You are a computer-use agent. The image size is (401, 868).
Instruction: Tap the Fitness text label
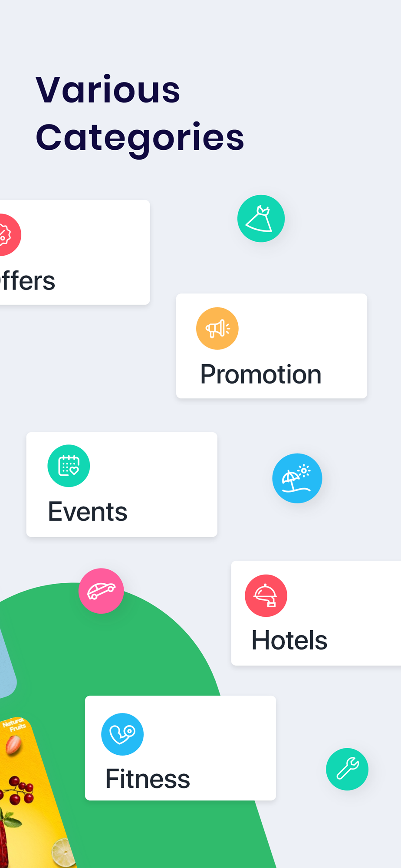(148, 779)
